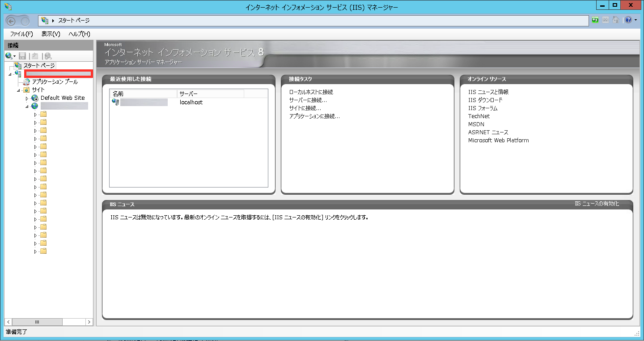The width and height of the screenshot is (644, 341).
Task: Open Microsoft Web Platform link
Action: (x=499, y=141)
